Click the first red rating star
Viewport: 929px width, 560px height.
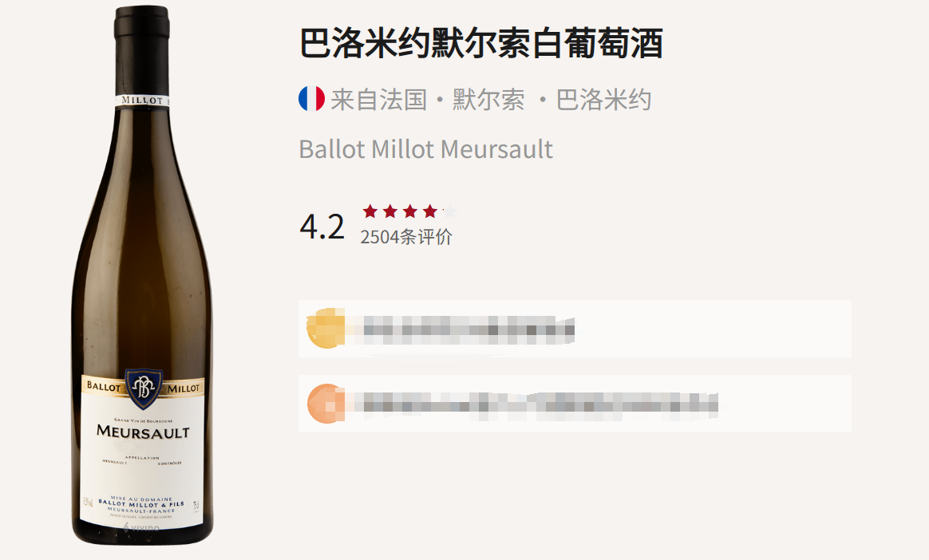click(x=370, y=211)
